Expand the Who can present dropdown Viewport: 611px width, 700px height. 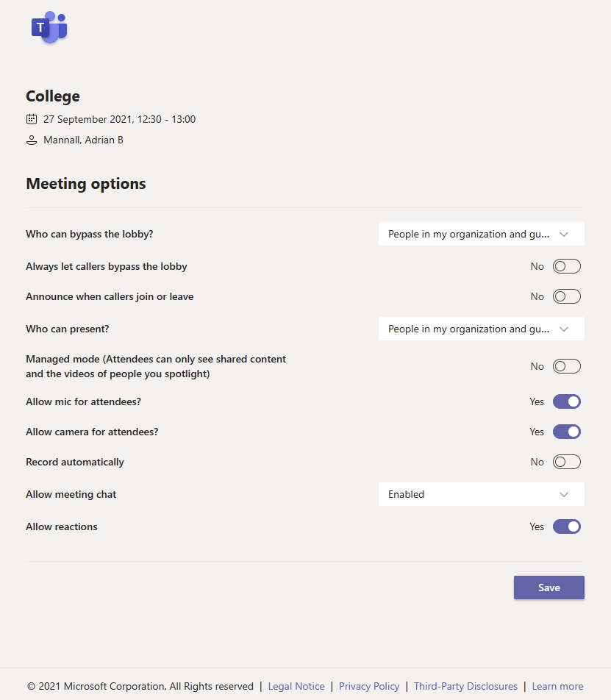coord(481,329)
